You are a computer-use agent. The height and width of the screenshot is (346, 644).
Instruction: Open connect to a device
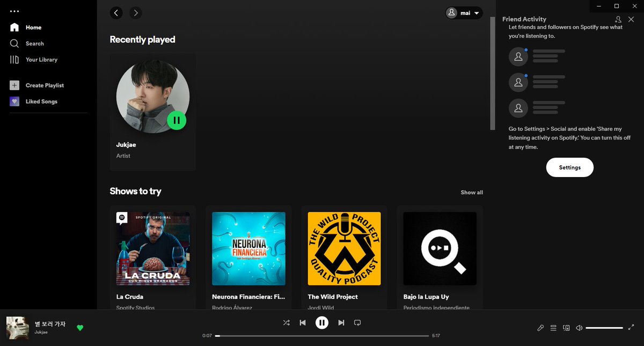(566, 328)
